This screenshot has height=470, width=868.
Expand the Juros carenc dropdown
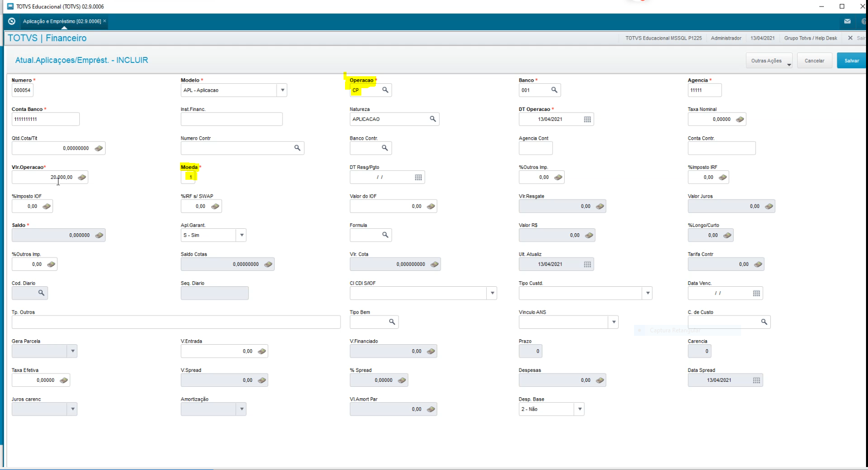point(73,409)
